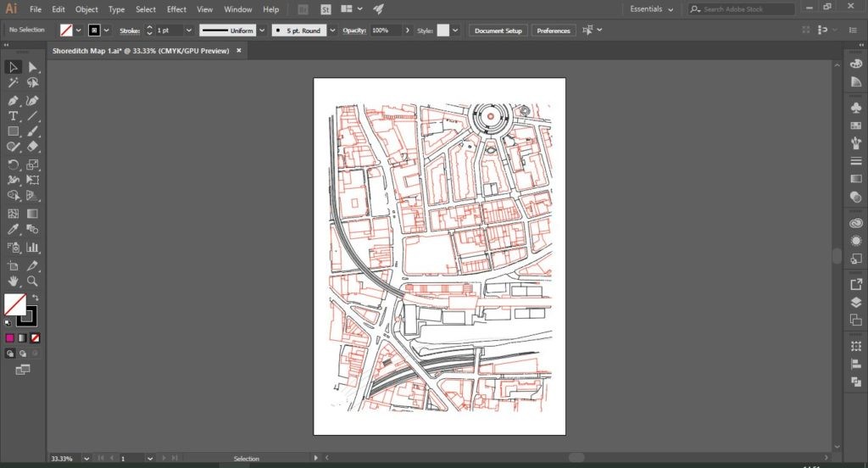Open the Align panel icon
Screen dimensions: 868x468
pos(856,364)
